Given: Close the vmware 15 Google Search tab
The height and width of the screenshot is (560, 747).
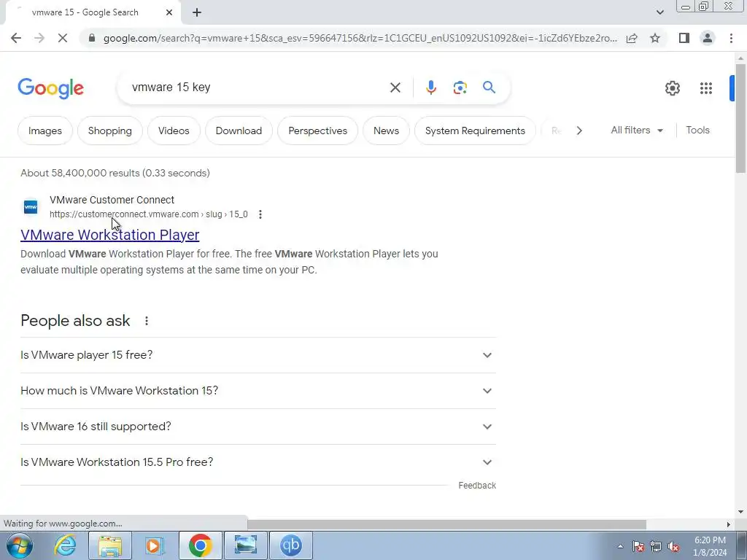Looking at the screenshot, I should coord(169,12).
